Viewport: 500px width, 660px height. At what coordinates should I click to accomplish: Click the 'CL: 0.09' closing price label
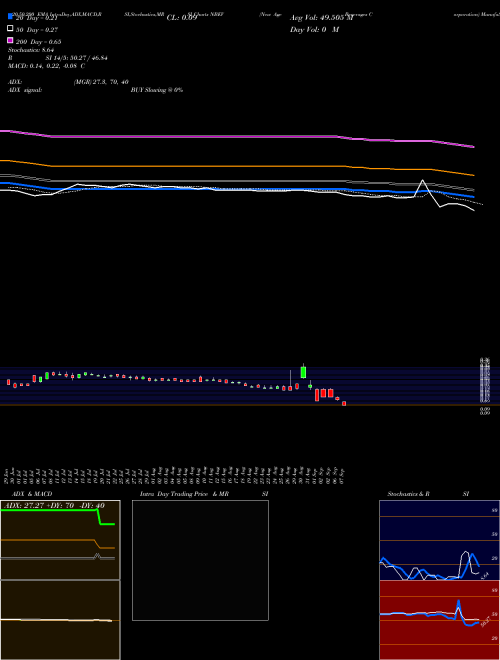182,18
